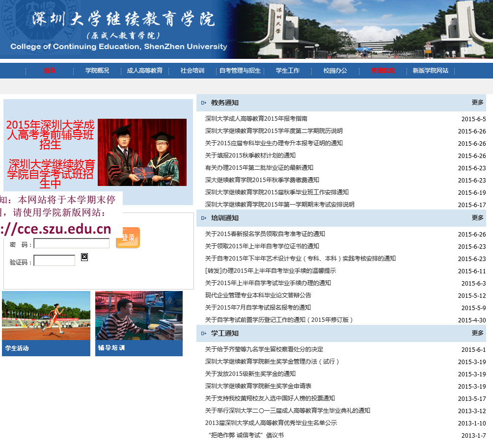493x448 pixels.
Task: Open 关于2015年7月自学考试报名报考的通知
Action: click(258, 308)
